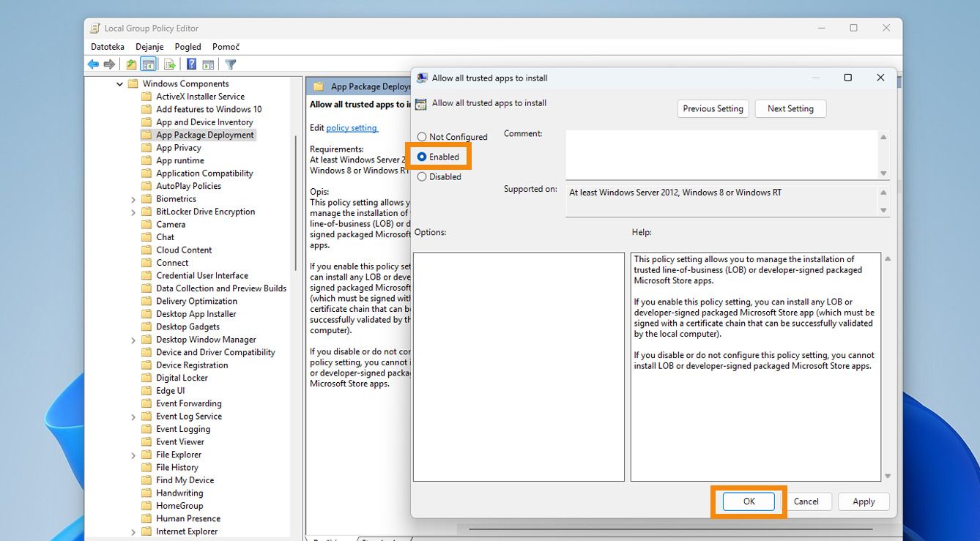
Task: Click the Comment box scroll-down arrow
Action: [x=883, y=173]
